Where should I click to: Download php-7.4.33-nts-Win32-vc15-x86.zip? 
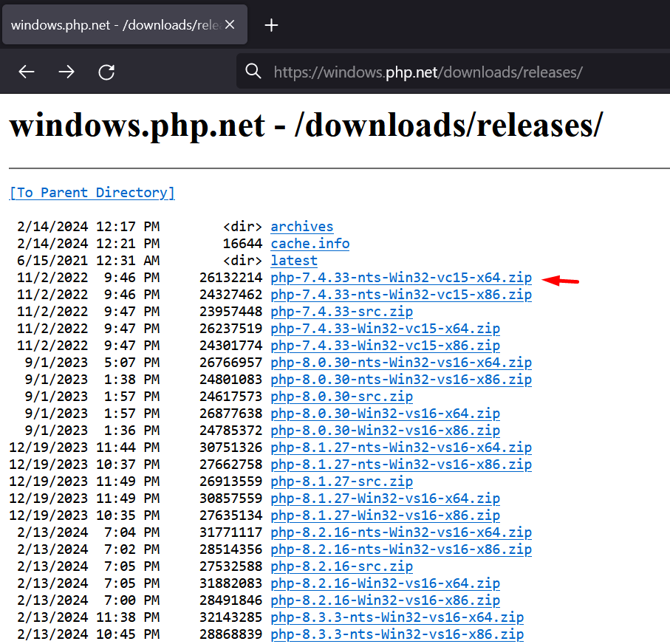401,295
